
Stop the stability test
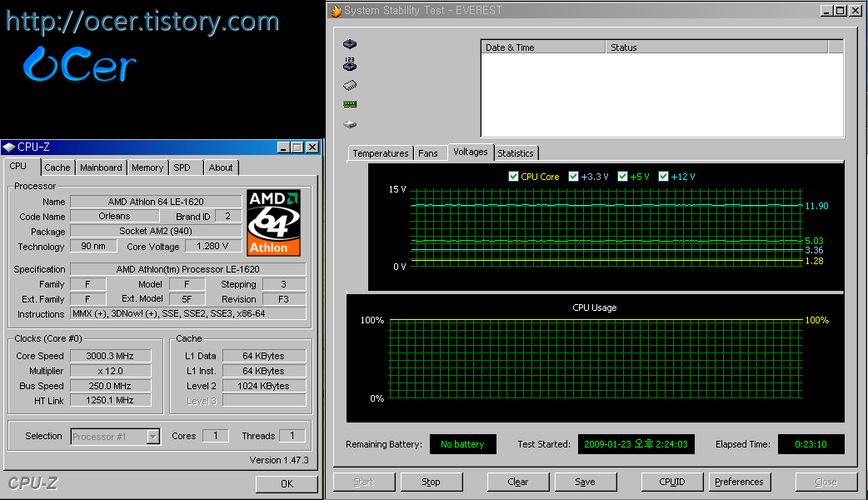pyautogui.click(x=432, y=482)
